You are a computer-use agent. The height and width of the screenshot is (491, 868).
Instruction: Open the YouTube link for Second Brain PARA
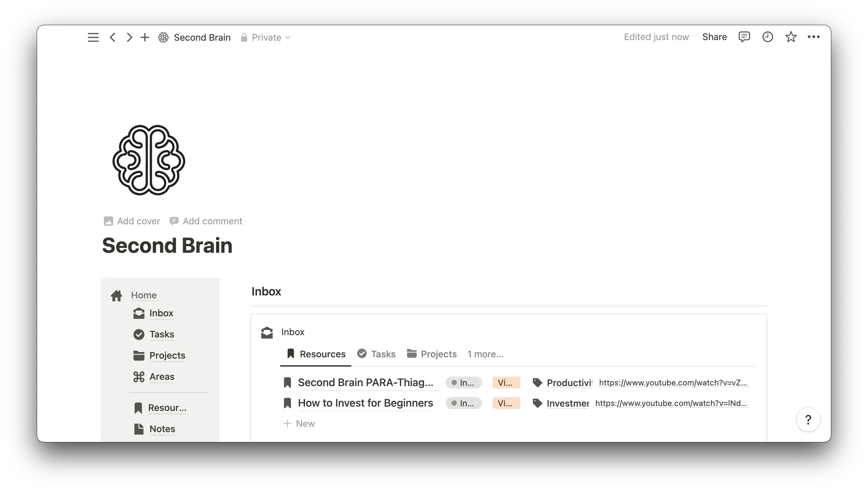coord(673,382)
